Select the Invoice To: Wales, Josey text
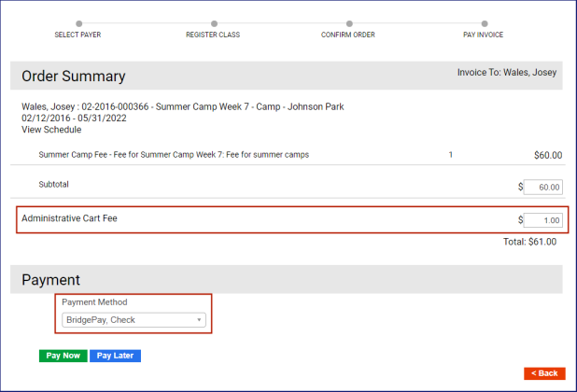The image size is (577, 392). point(506,72)
